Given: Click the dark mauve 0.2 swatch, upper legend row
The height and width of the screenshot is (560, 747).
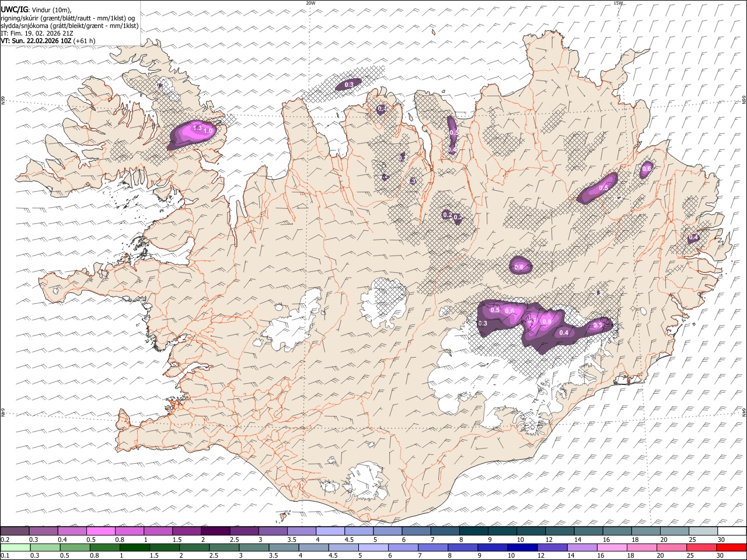Looking at the screenshot, I should [15, 531].
